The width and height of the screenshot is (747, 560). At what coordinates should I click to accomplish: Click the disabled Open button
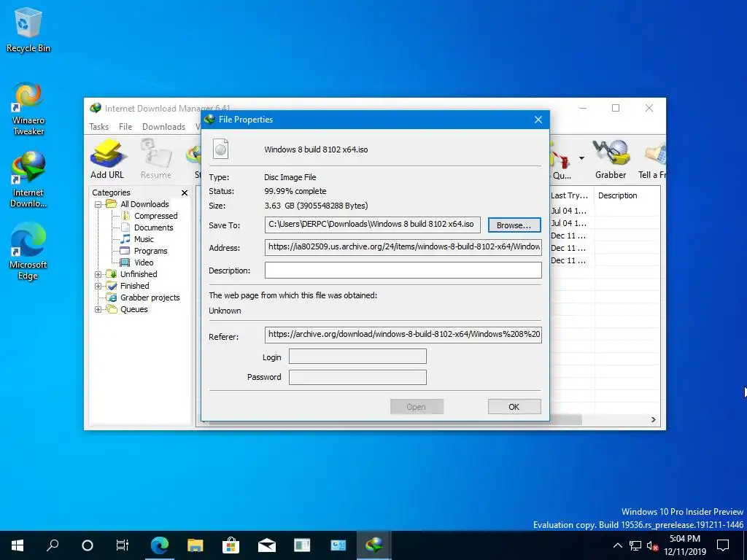pyautogui.click(x=417, y=407)
